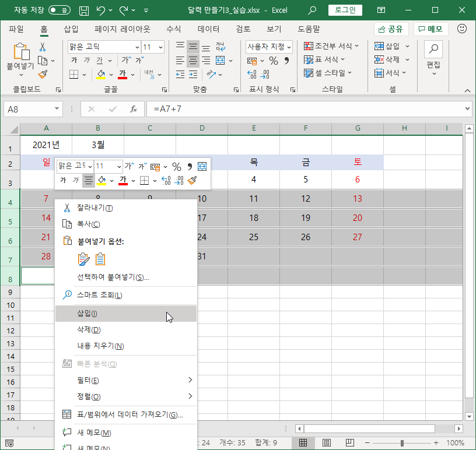Switch to Page Layout view in status bar

(x=327, y=443)
